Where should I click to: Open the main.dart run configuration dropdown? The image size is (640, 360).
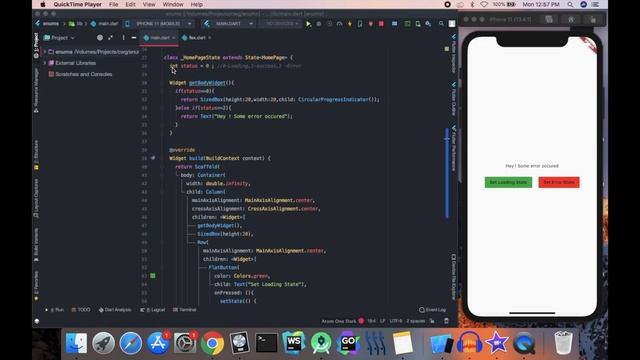[229, 24]
